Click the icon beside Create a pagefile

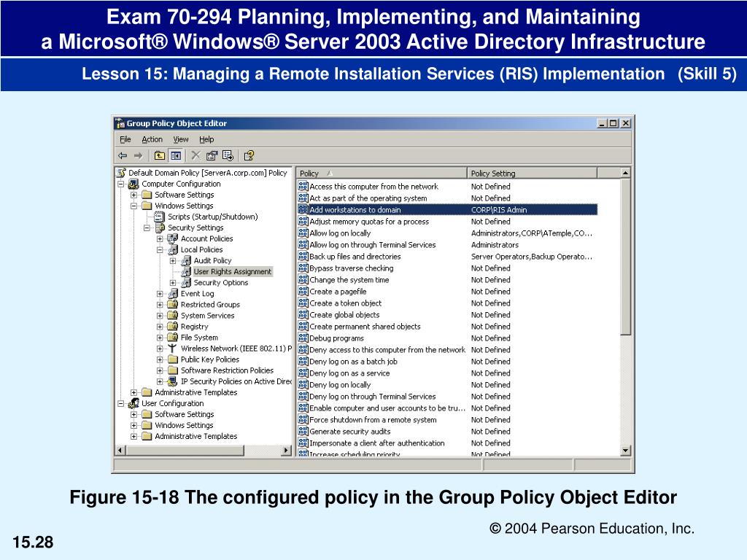(x=303, y=291)
